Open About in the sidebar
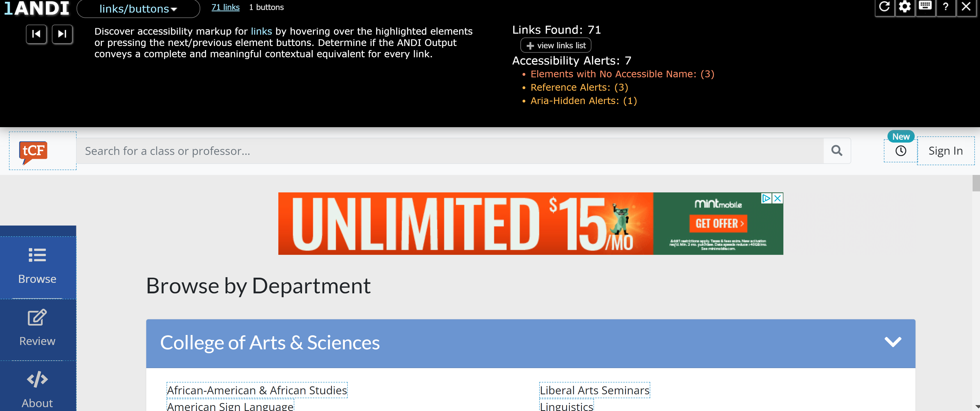980x411 pixels. [37, 390]
